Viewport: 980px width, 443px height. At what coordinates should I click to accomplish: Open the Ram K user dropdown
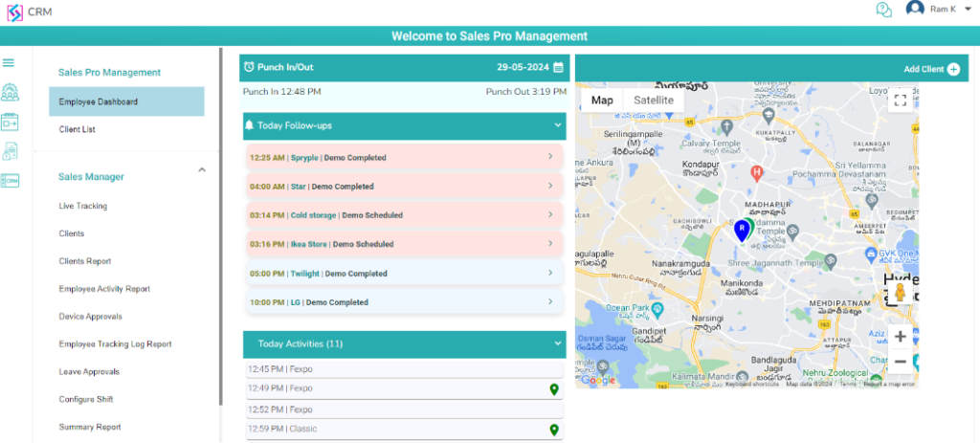[x=967, y=10]
